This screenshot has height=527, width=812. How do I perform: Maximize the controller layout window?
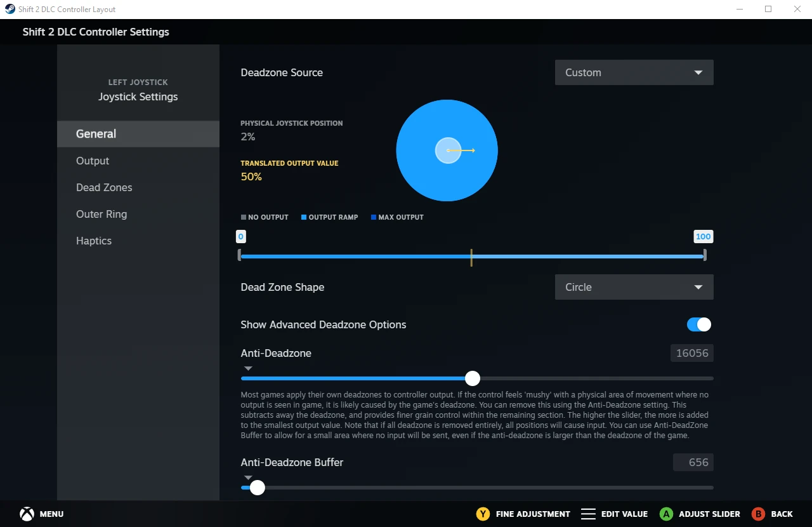pos(768,10)
